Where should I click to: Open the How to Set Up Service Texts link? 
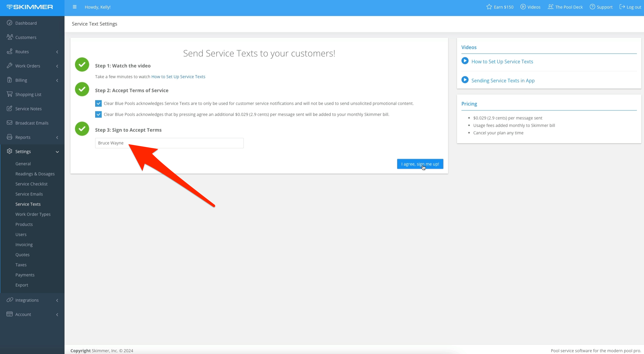[x=178, y=76]
